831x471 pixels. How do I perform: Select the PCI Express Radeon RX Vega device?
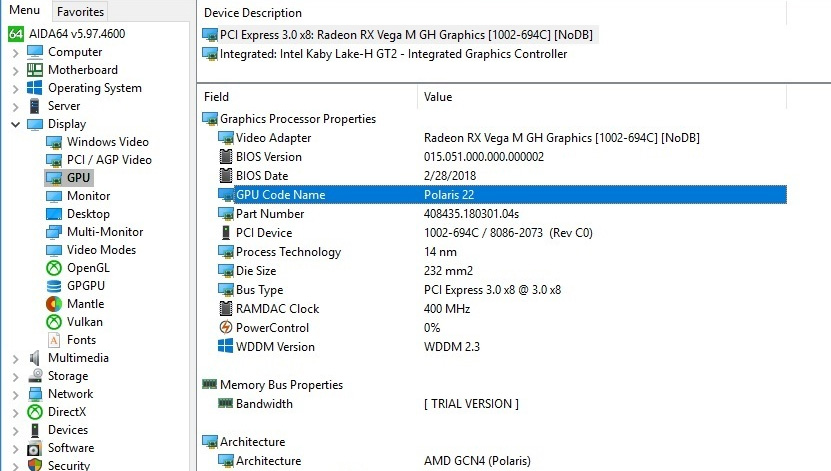coord(406,35)
